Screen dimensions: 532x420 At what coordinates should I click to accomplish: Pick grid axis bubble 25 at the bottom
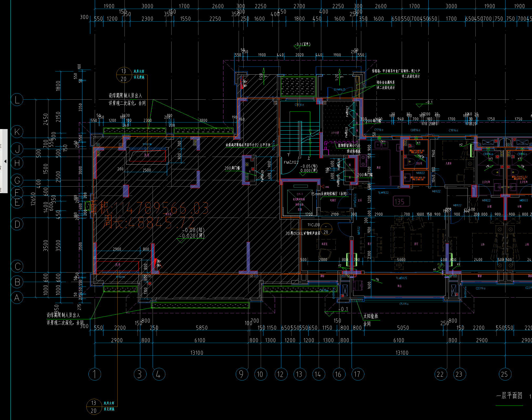[x=505, y=374]
